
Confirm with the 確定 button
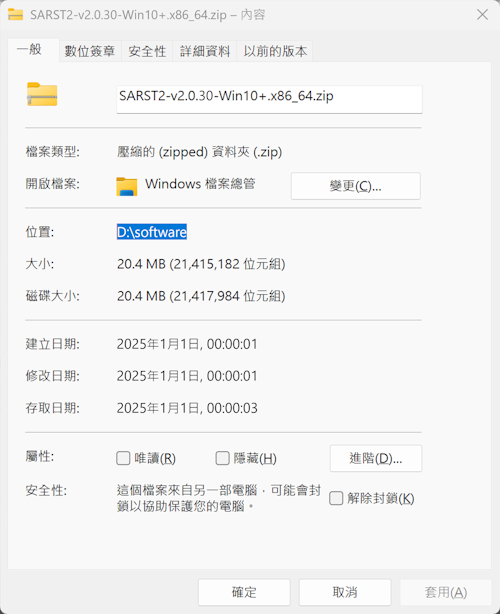(x=244, y=592)
